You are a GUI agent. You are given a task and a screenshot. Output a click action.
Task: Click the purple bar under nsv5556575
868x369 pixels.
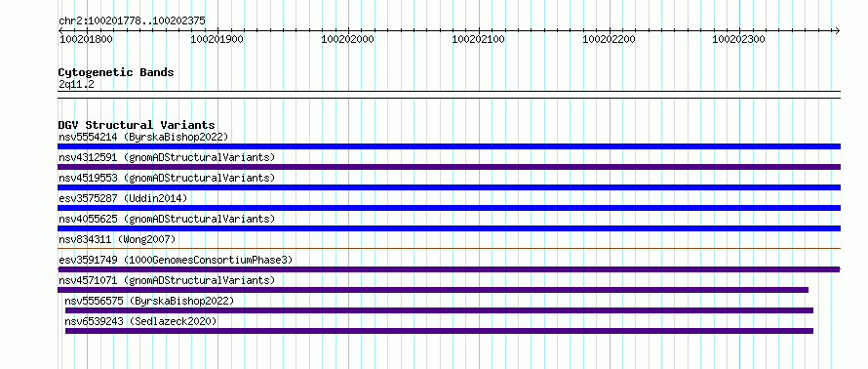(439, 310)
